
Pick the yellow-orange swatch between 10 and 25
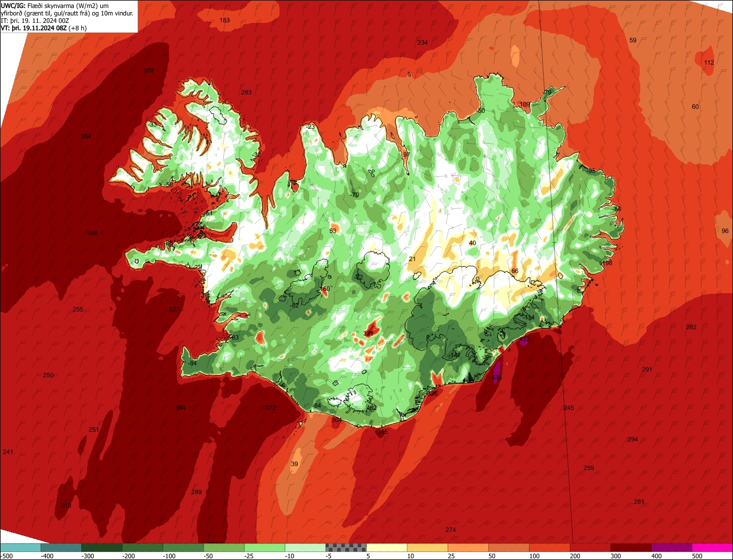pyautogui.click(x=427, y=547)
